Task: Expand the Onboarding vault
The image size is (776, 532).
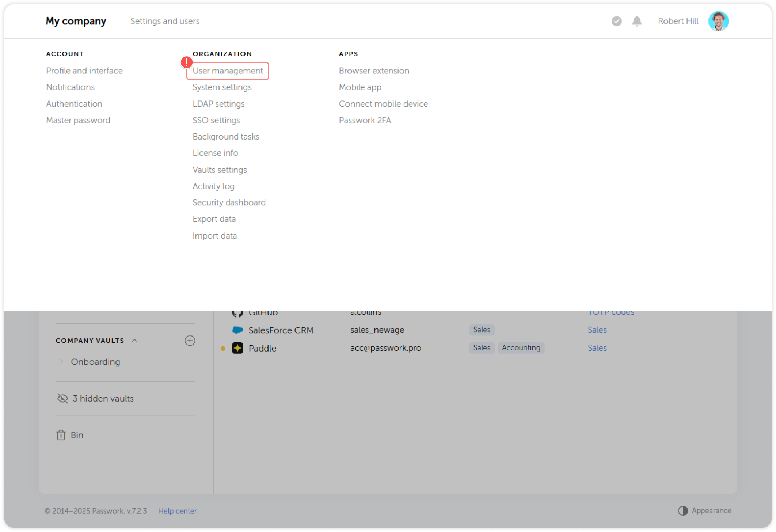Action: (x=61, y=362)
